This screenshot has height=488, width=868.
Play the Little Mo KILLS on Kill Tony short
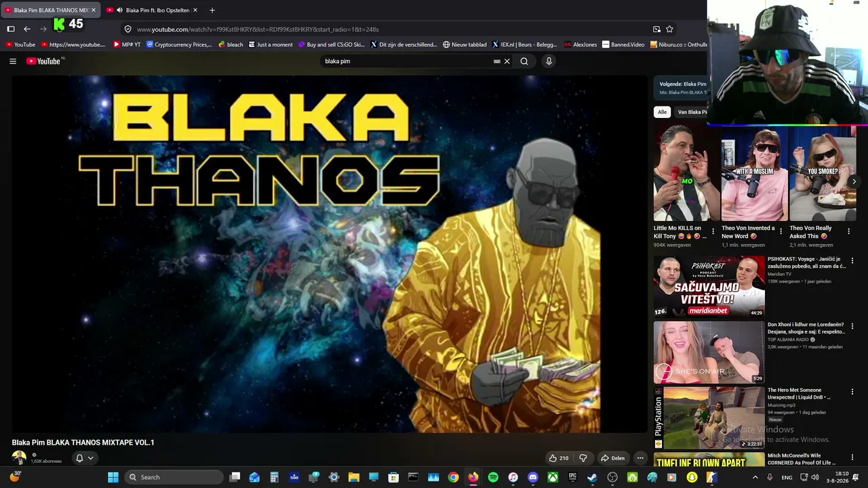pyautogui.click(x=686, y=172)
